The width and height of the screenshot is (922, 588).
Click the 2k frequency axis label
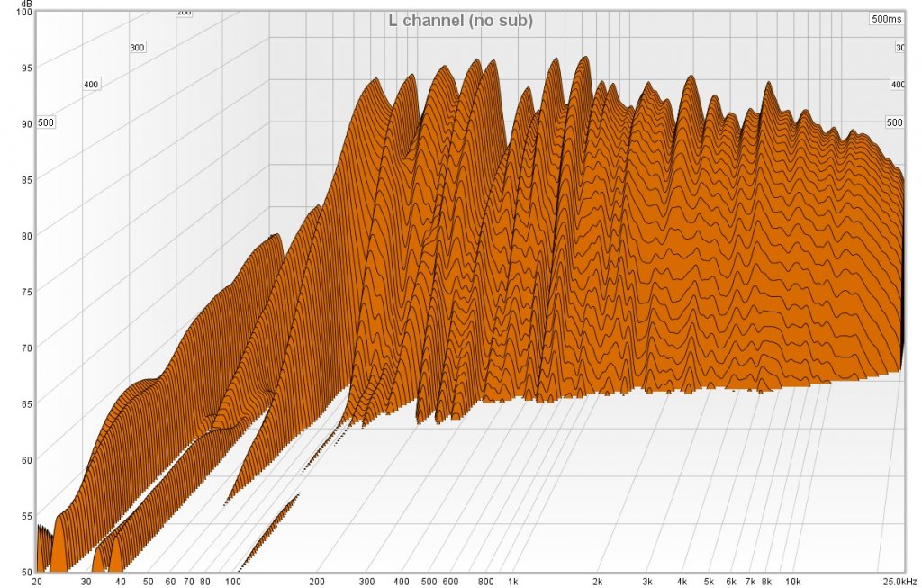[x=597, y=581]
